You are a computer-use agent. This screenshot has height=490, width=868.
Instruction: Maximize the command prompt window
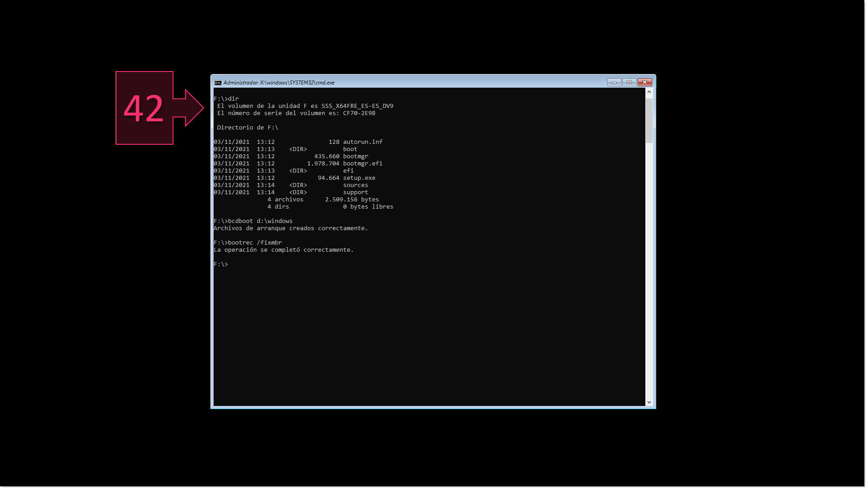(x=629, y=82)
